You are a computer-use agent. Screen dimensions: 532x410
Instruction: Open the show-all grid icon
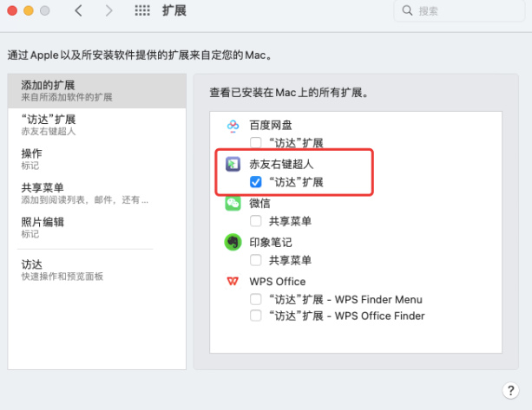coord(142,10)
